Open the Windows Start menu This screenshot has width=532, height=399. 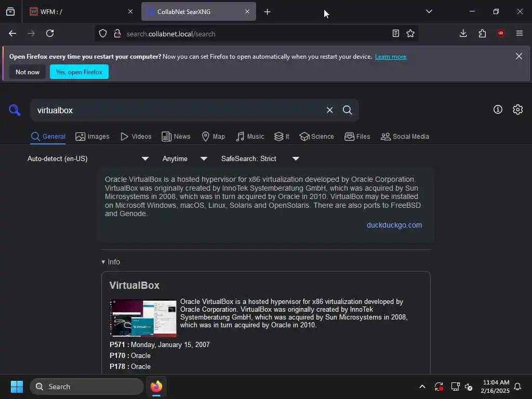(17, 387)
